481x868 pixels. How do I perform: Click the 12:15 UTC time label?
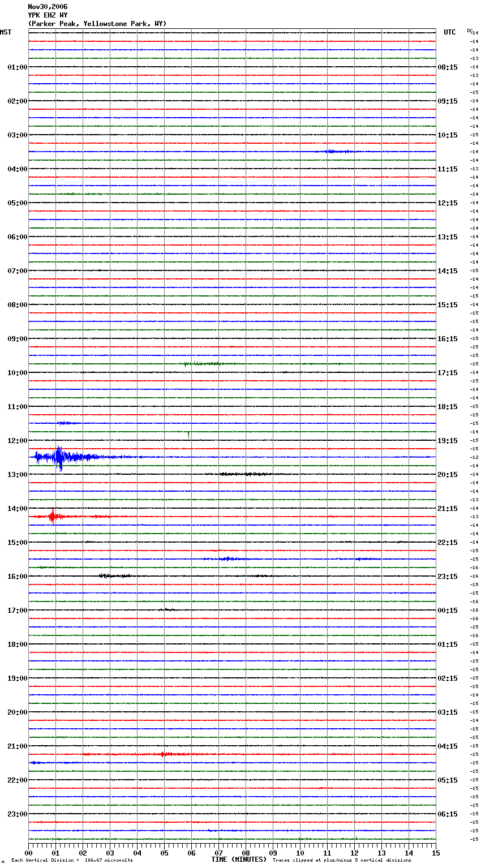(x=448, y=203)
